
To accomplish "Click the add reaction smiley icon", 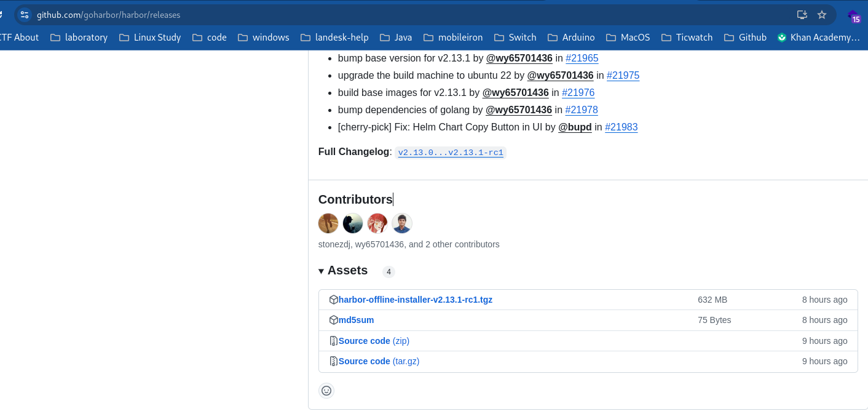I will tap(326, 390).
